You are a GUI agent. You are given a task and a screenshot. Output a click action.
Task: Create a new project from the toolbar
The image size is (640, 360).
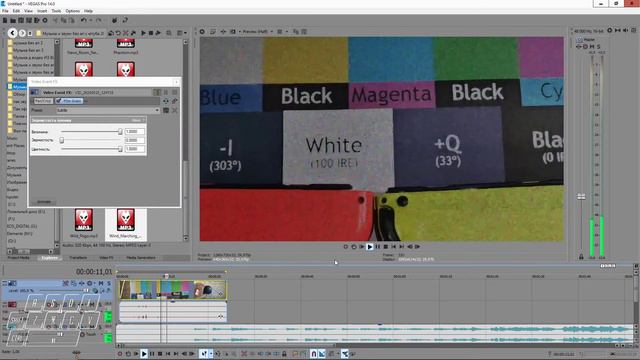coord(5,20)
